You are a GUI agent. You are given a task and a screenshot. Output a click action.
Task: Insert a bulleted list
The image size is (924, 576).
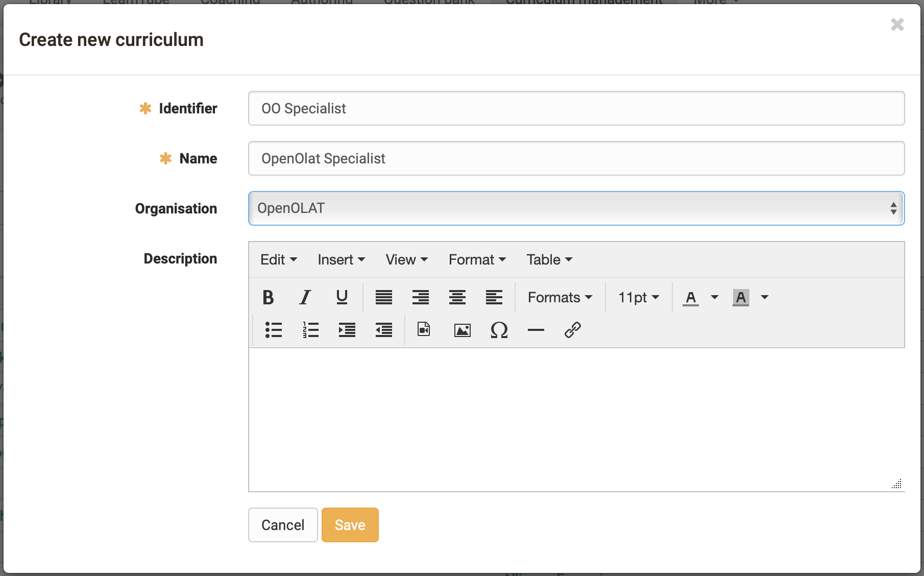(x=274, y=330)
